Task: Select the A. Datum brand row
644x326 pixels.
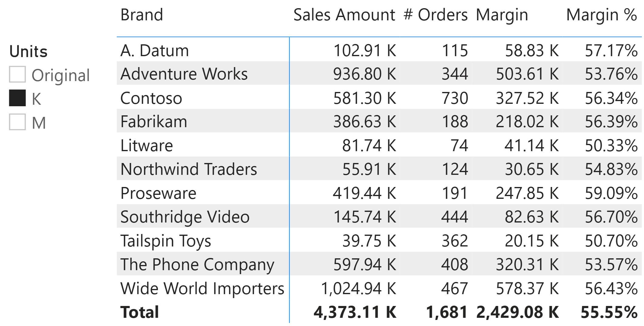Action: [x=154, y=50]
